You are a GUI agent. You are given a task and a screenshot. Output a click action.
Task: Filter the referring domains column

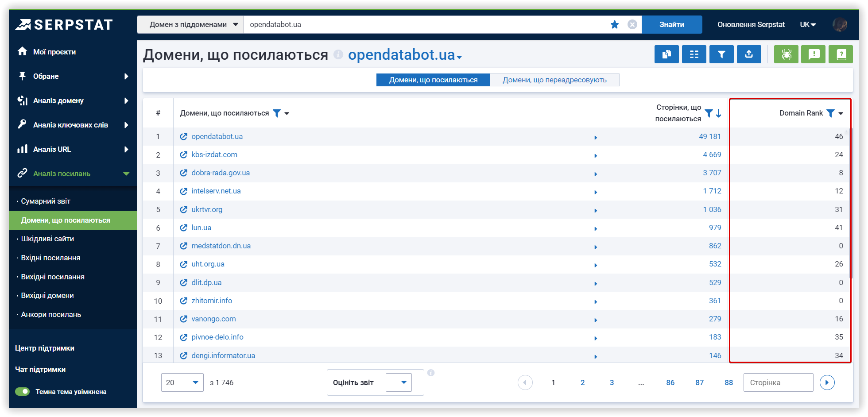pyautogui.click(x=277, y=113)
